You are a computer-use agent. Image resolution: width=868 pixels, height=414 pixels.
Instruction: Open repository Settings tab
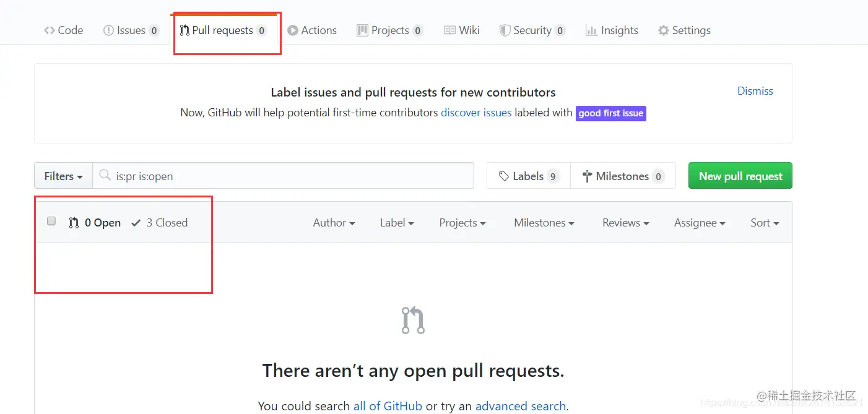click(x=684, y=30)
